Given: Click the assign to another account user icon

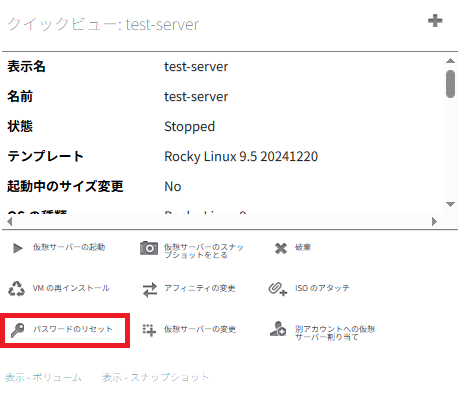Looking at the screenshot, I should (x=278, y=329).
